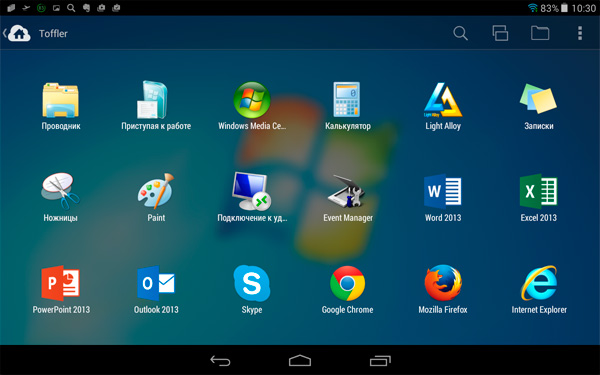This screenshot has height=375, width=600.
Task: Tap the Toffler cloud home button
Action: (x=19, y=33)
